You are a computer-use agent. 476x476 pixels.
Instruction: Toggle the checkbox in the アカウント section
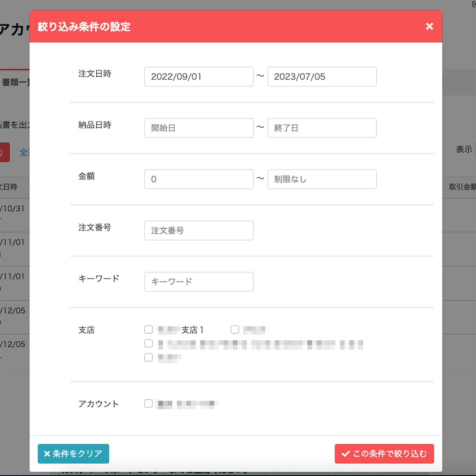pos(148,404)
